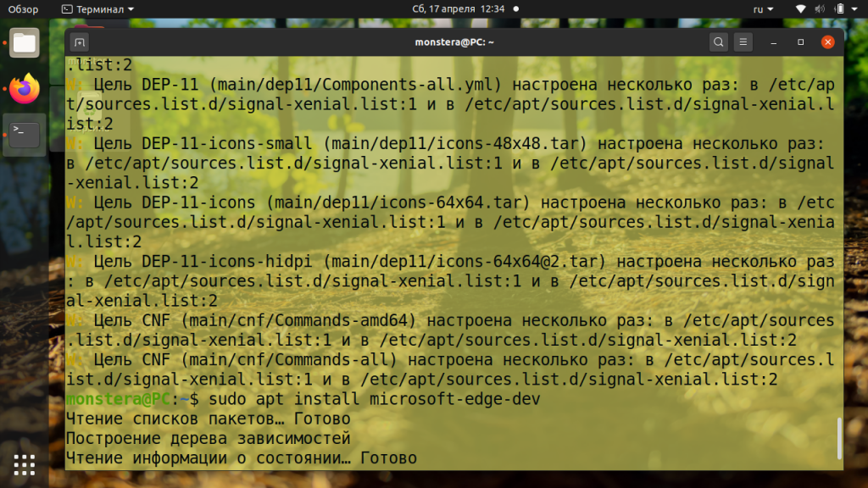Open search in the terminal header bar
This screenshot has height=488, width=868.
(x=717, y=41)
